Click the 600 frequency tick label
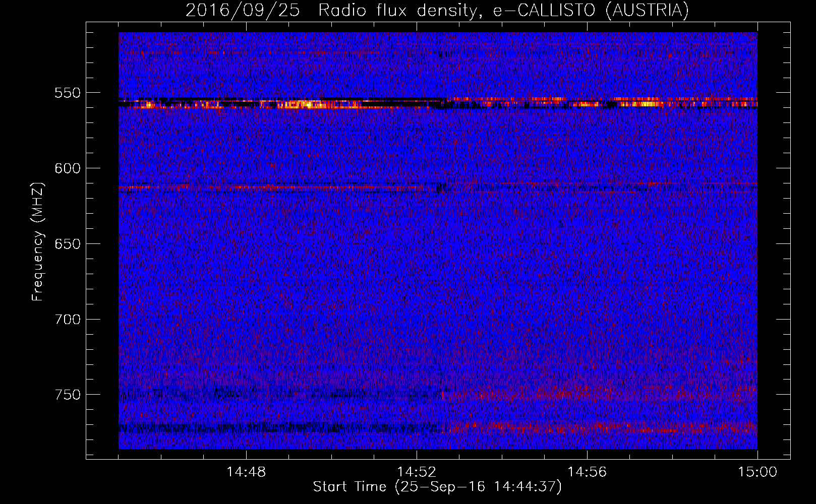Screen dimensions: 816x504 [x=68, y=168]
